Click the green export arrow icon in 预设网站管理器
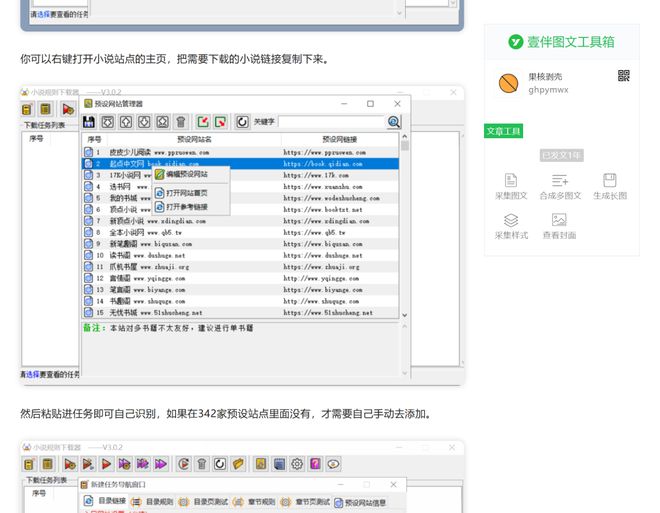660x513 pixels. (x=221, y=122)
